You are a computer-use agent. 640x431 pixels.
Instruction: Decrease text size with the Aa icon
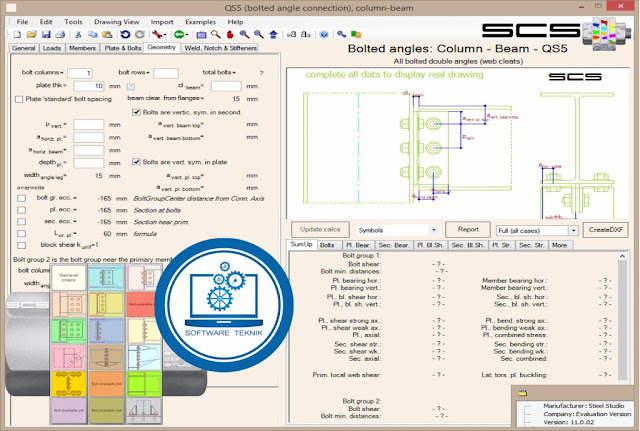coord(306,34)
